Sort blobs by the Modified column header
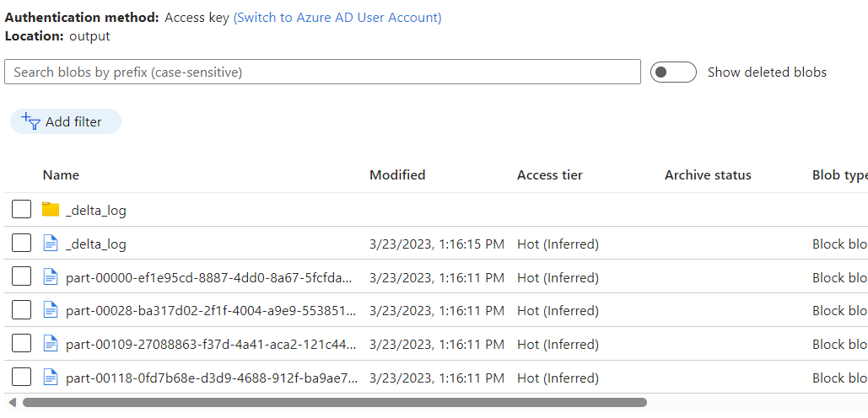The width and height of the screenshot is (868, 418). point(397,175)
